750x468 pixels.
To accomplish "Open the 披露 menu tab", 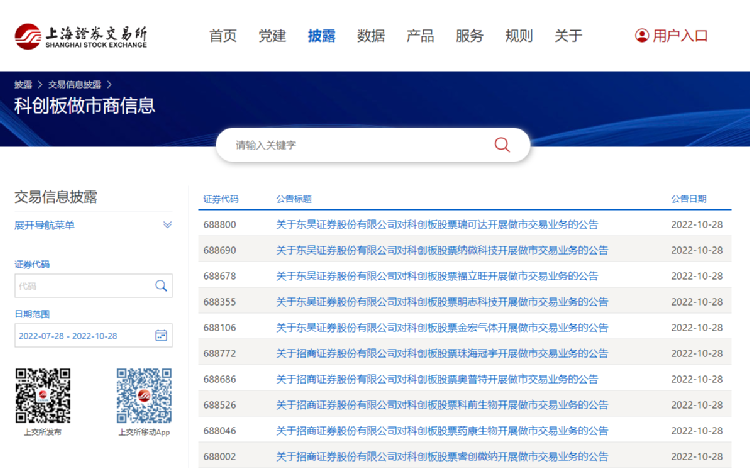I will (x=321, y=35).
